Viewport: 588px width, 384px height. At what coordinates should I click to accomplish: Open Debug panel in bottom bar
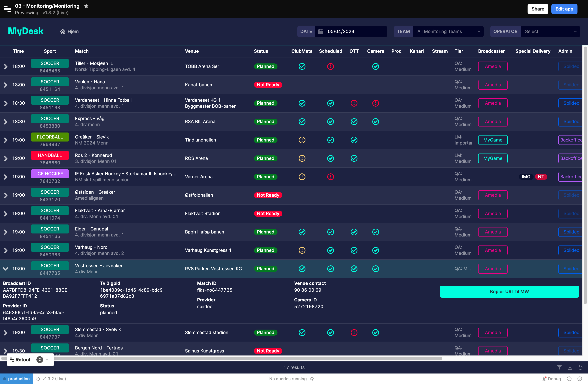tap(551, 379)
